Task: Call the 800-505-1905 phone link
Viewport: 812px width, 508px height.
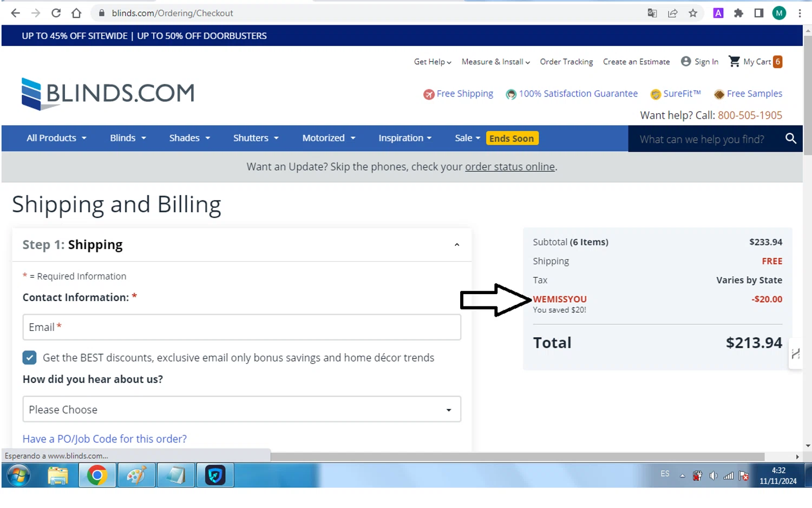Action: coord(750,115)
